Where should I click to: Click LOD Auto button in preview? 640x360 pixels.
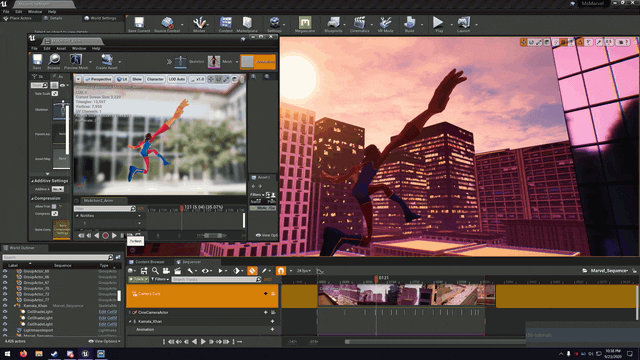click(x=177, y=79)
